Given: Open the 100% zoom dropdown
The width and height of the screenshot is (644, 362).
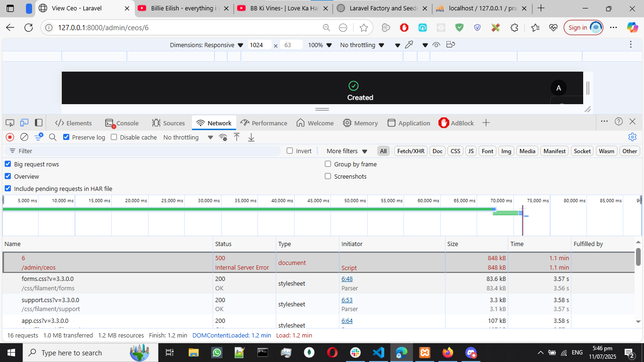Looking at the screenshot, I should coord(320,45).
